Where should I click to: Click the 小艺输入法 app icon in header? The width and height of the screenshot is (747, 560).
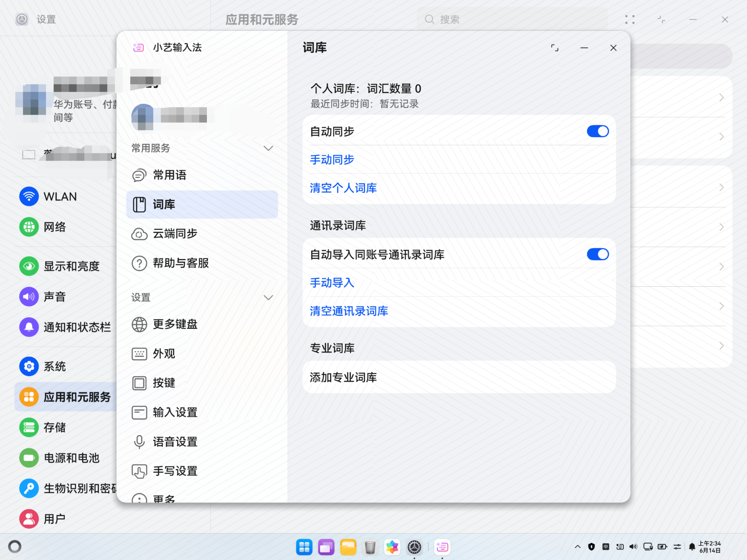click(x=138, y=48)
